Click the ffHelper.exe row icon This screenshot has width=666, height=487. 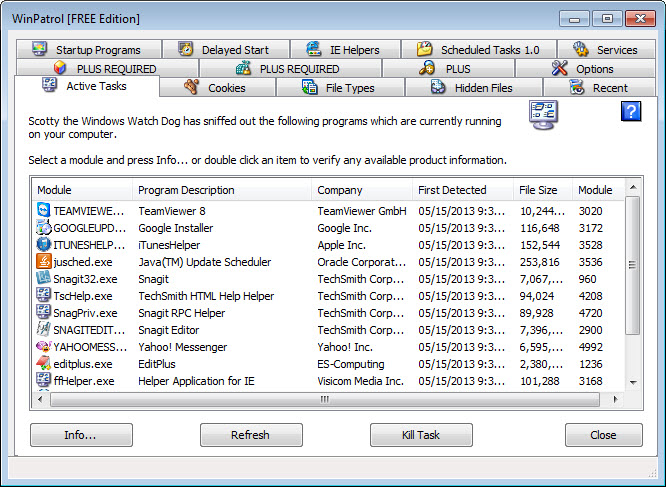coord(43,380)
